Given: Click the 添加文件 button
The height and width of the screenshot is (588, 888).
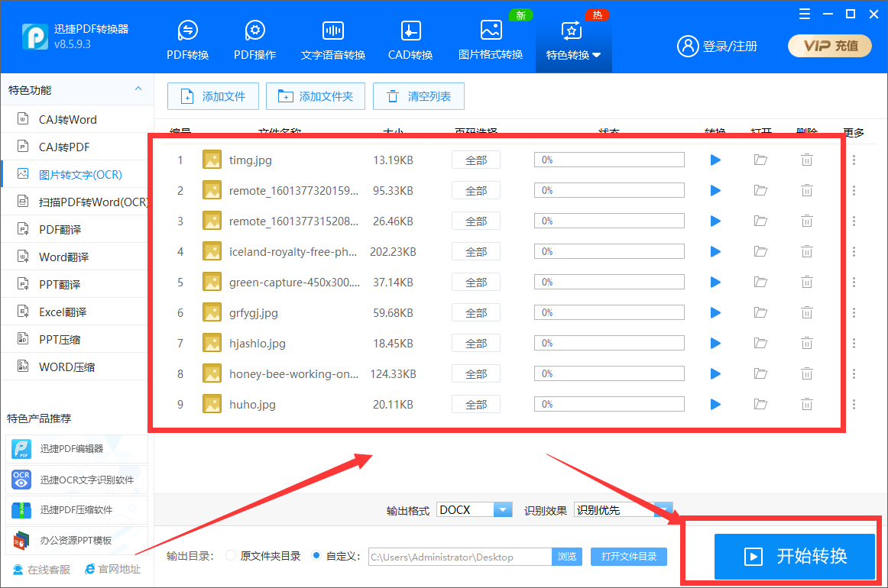Looking at the screenshot, I should 213,96.
